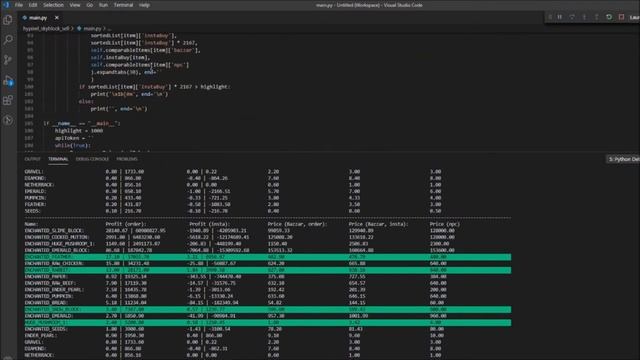Click the debug Step Over button
Image resolution: width=640 pixels, height=360 pixels.
pos(572,17)
